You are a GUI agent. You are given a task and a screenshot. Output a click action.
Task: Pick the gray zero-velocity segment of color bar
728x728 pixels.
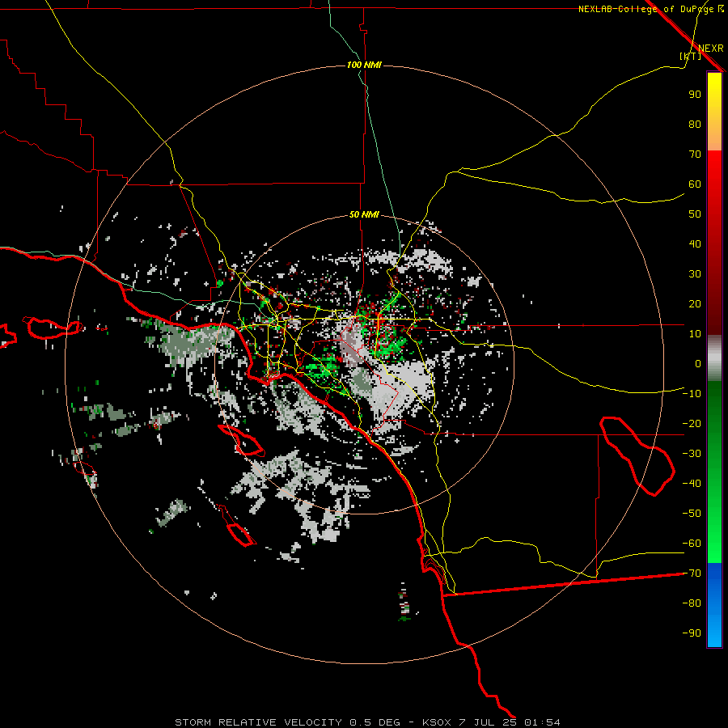[x=714, y=358]
